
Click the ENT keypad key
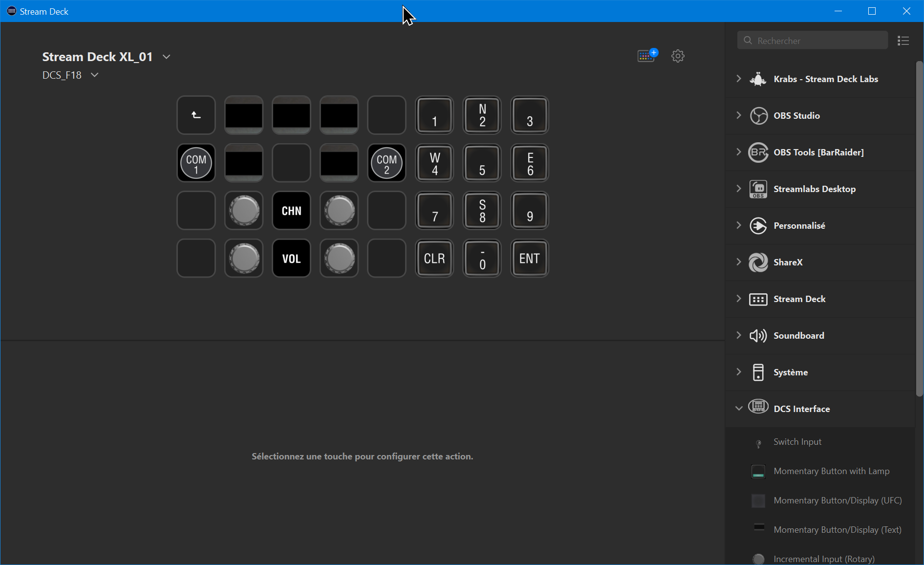[x=530, y=259]
